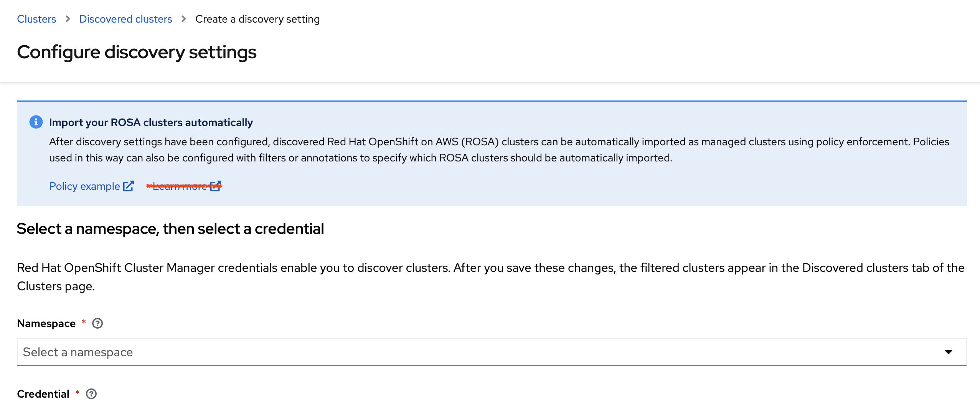Show help for the Credential field

tap(91, 394)
